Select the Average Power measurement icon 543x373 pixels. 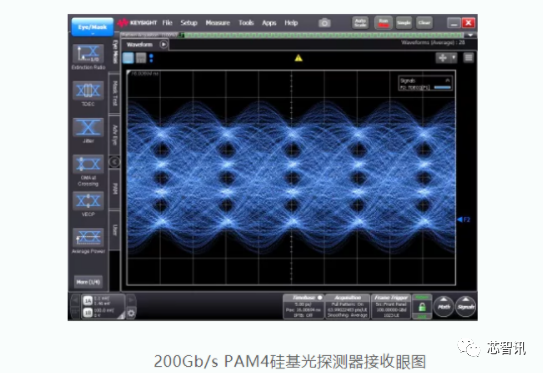[88, 238]
